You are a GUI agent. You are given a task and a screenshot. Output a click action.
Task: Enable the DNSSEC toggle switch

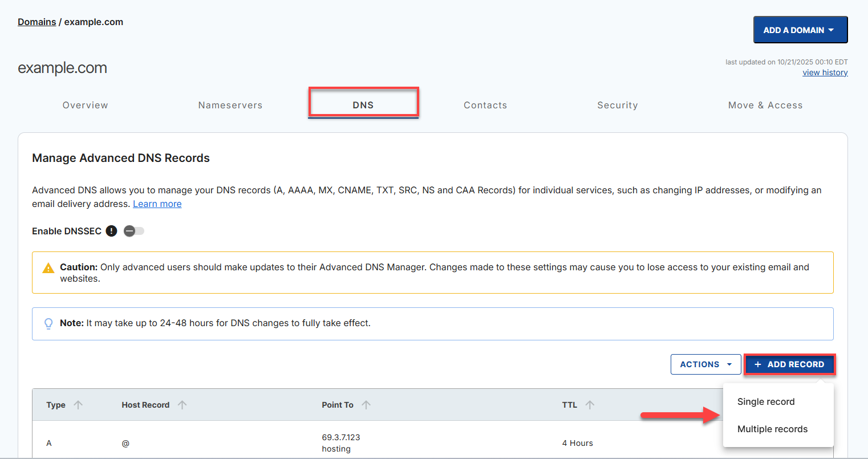coord(133,231)
